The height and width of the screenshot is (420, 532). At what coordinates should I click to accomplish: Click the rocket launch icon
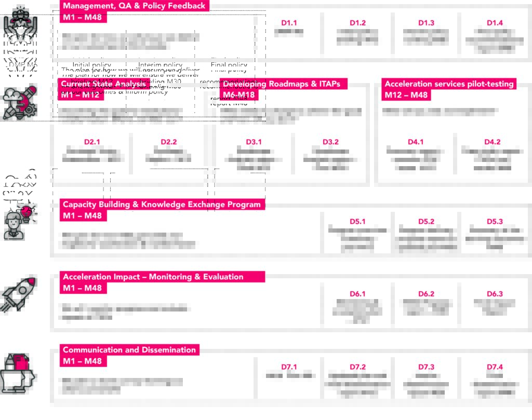click(x=19, y=294)
